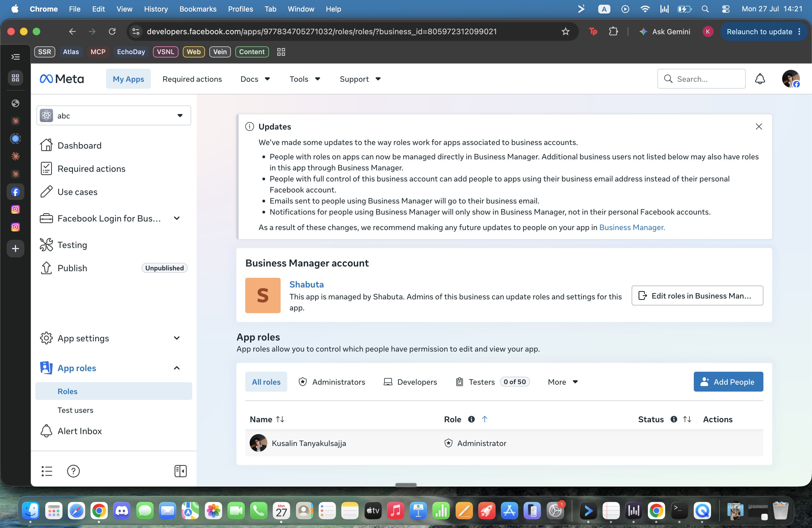Sort table by Status arrows
The width and height of the screenshot is (812, 528).
pos(687,419)
